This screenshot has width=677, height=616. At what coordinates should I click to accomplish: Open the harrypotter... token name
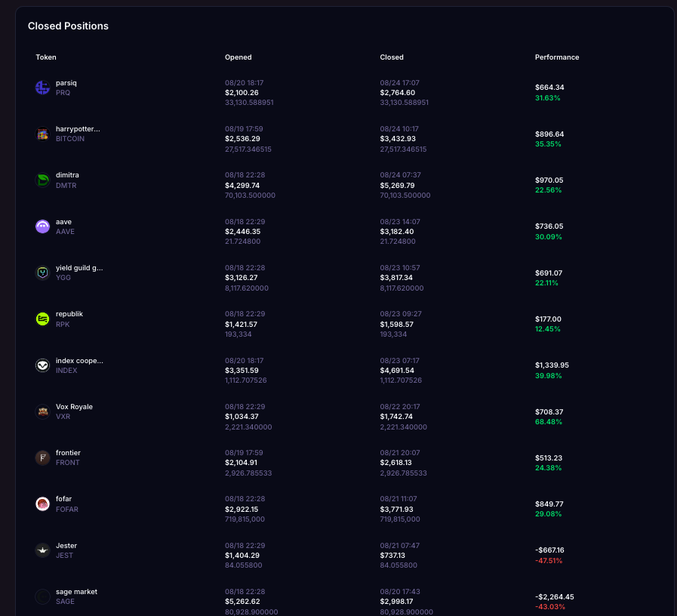(78, 129)
